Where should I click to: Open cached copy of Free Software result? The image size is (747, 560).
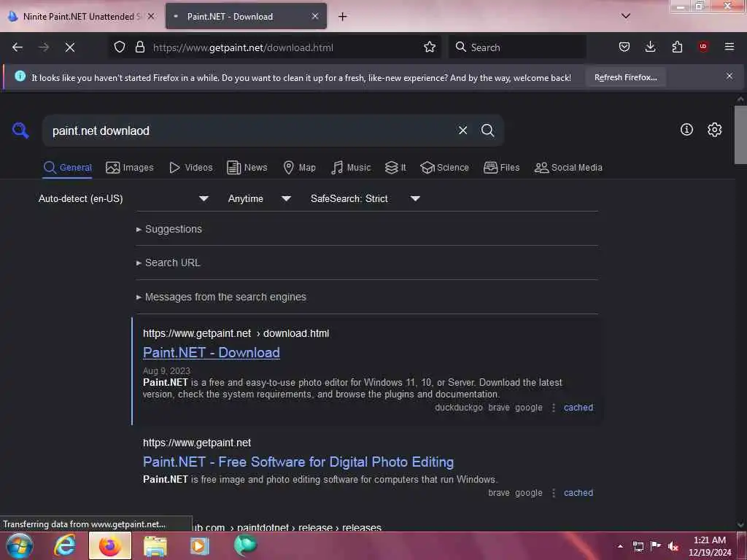[578, 493]
